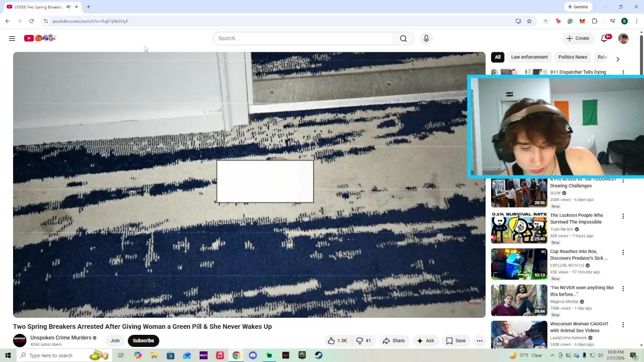
Task: Open The Luckiest People thumbnail
Action: tap(519, 228)
